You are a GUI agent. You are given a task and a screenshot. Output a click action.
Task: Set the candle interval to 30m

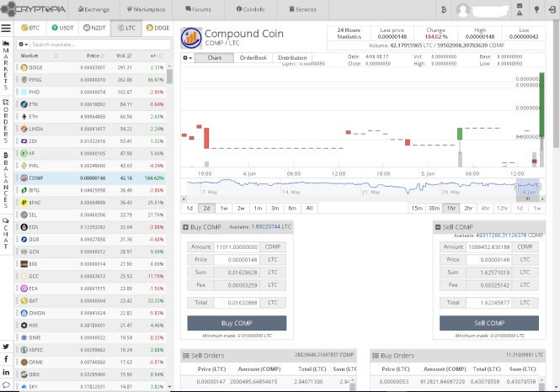tap(434, 209)
